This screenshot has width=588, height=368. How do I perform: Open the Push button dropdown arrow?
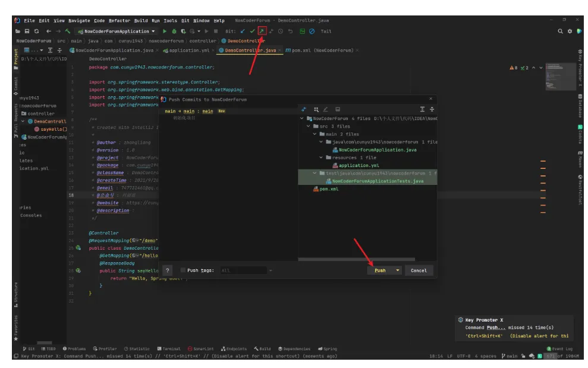point(398,270)
